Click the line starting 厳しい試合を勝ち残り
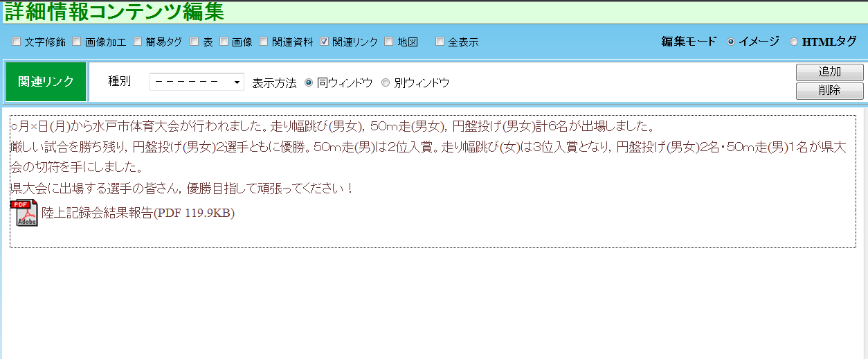 point(429,157)
